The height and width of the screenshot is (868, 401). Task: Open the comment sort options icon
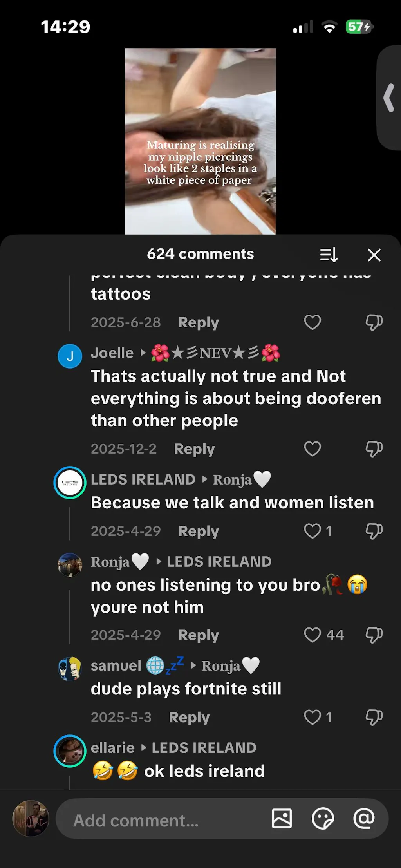(329, 255)
